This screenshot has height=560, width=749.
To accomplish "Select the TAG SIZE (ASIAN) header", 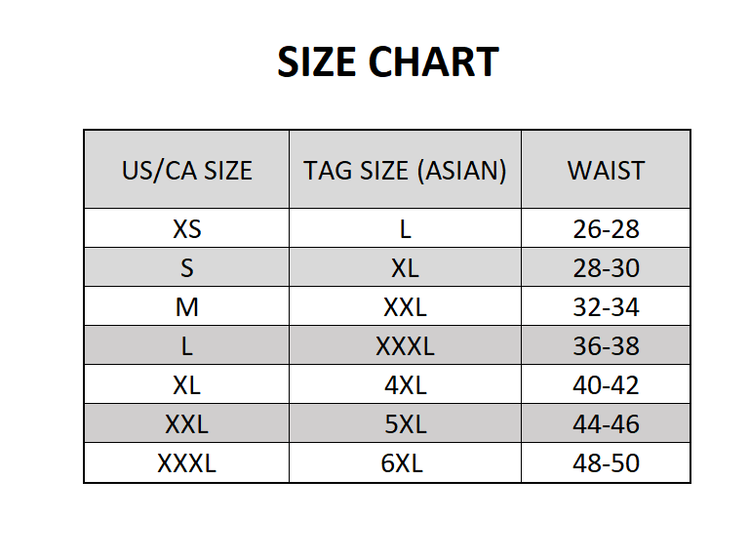I will 405,170.
